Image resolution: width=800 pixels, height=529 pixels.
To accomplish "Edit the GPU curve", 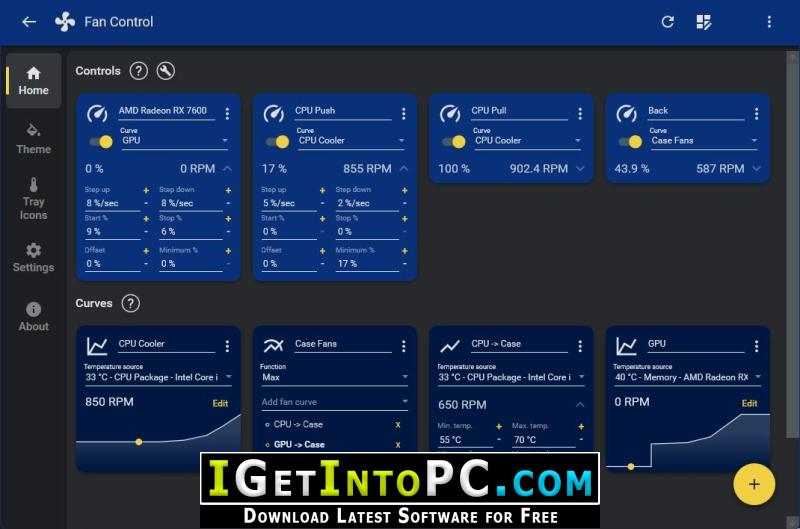I will point(749,404).
